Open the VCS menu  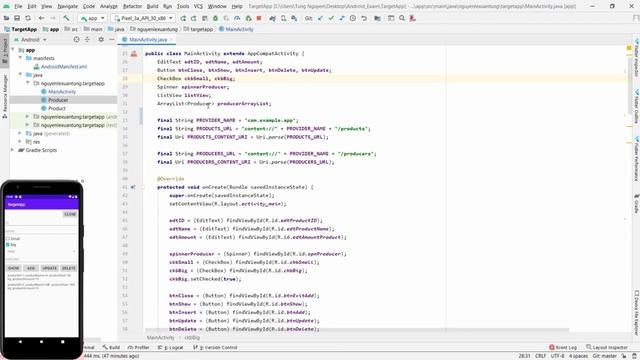pos(198,7)
